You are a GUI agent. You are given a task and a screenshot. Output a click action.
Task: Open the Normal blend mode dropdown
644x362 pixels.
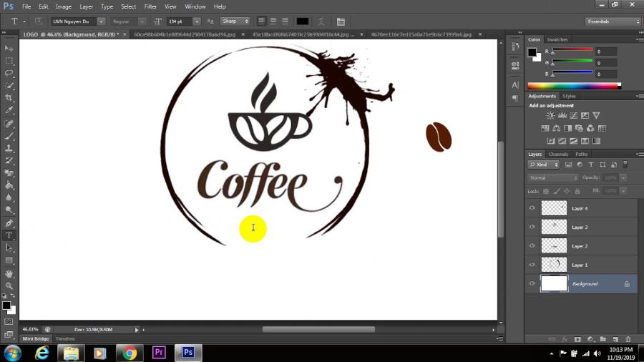click(552, 177)
